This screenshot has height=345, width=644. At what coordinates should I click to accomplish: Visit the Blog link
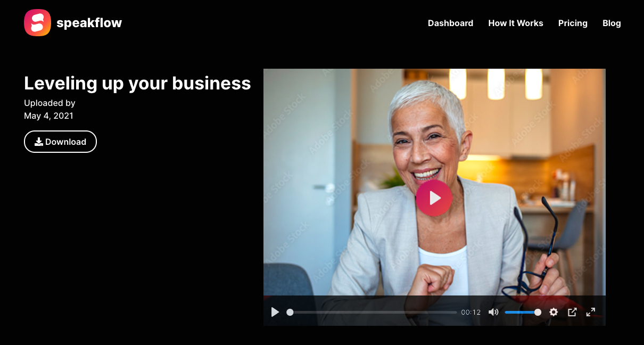pos(612,23)
